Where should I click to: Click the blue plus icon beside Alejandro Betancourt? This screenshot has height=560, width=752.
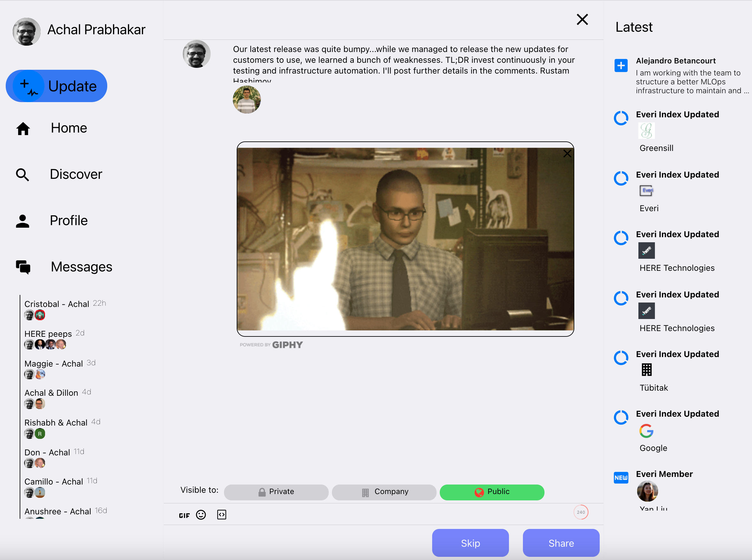(x=621, y=65)
